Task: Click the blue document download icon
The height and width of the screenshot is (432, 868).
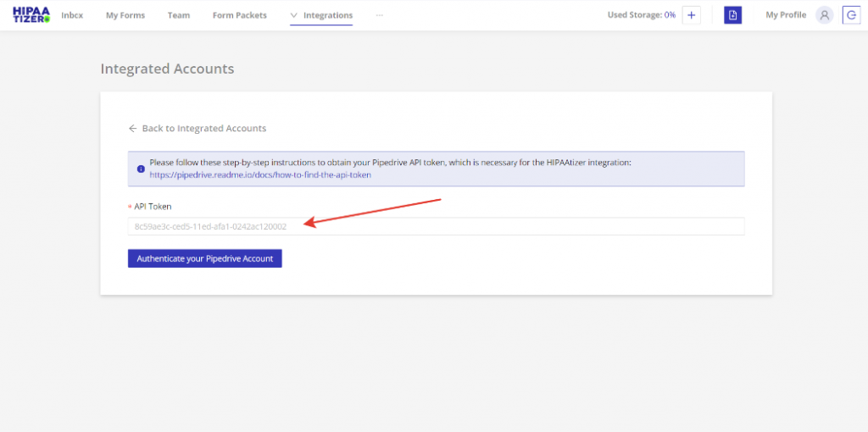Action: click(733, 15)
